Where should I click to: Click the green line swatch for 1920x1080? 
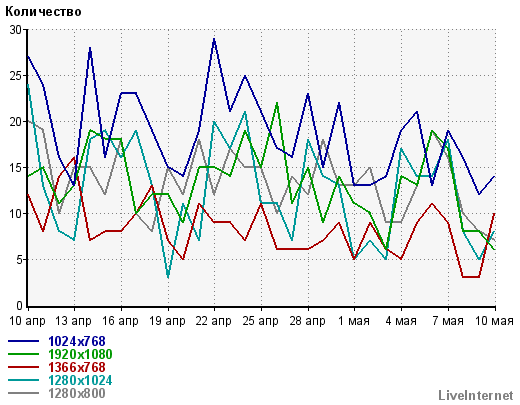point(23,354)
